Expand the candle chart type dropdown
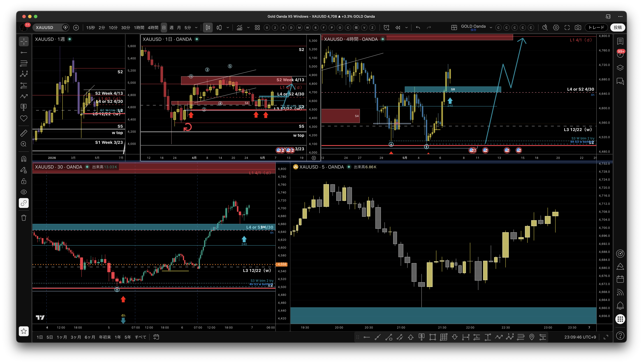The height and width of the screenshot is (364, 643). pyautogui.click(x=228, y=28)
